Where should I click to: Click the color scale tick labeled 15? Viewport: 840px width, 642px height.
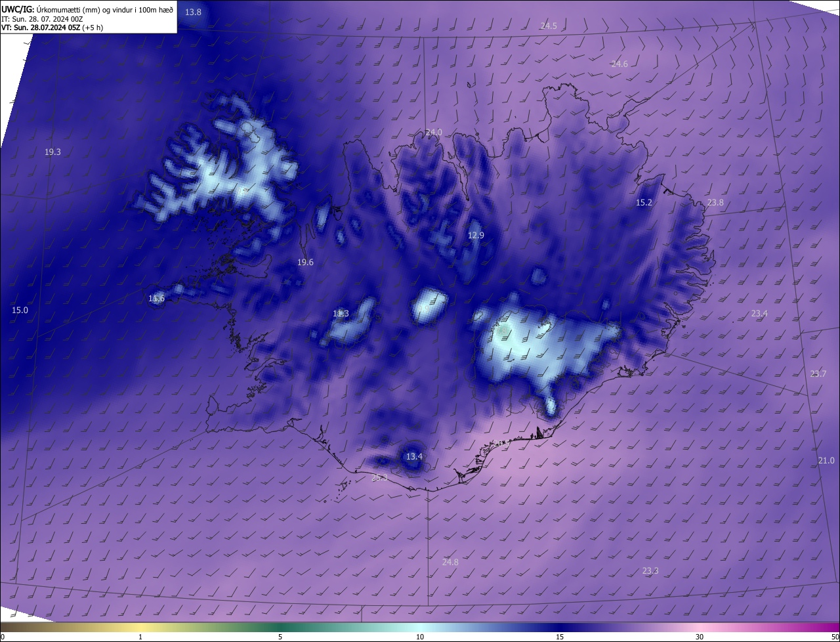click(x=560, y=637)
